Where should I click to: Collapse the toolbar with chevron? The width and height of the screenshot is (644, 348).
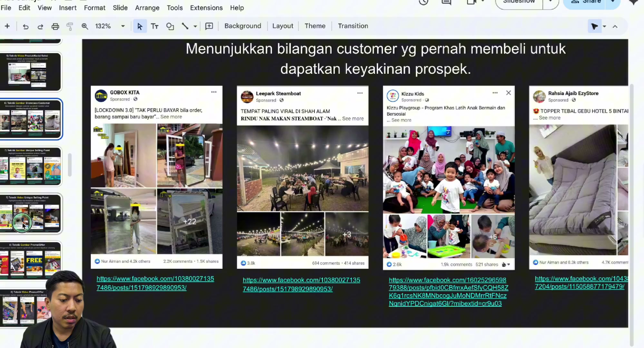(615, 26)
